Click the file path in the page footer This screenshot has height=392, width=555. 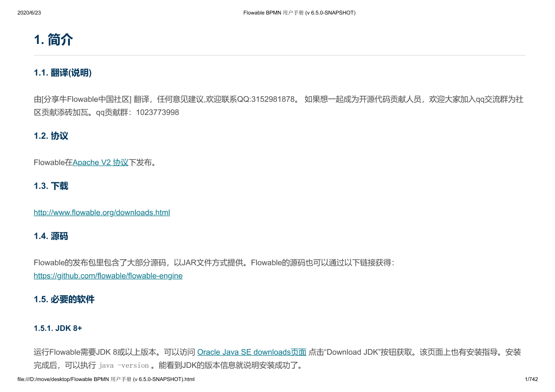[x=106, y=379]
